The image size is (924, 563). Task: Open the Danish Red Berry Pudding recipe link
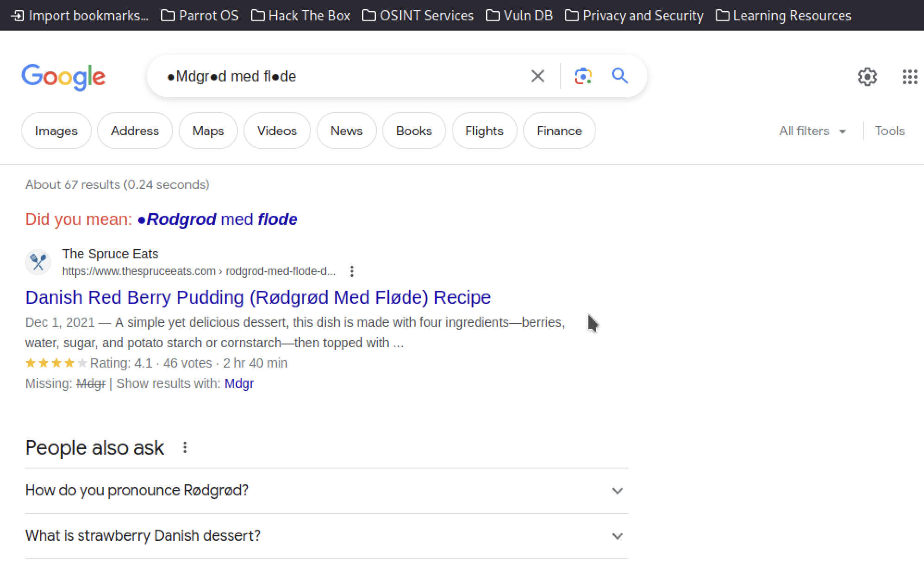(x=258, y=297)
